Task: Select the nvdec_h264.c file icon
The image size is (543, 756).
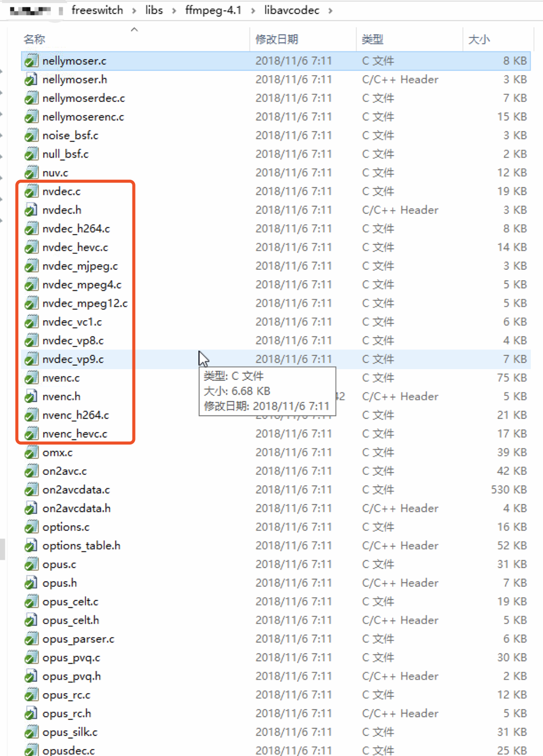Action: coord(30,228)
